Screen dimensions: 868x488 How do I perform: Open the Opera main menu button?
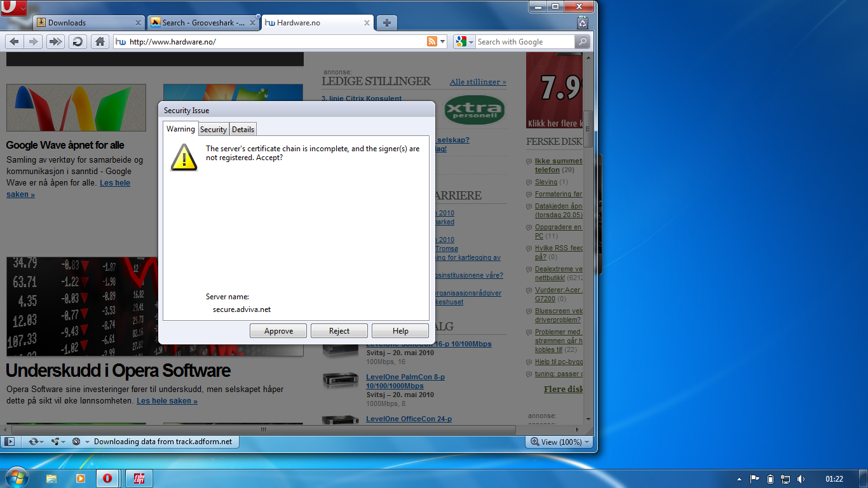[x=13, y=7]
